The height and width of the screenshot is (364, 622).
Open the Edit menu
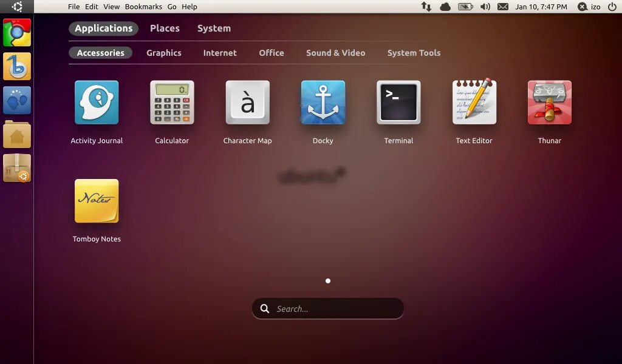coord(91,6)
